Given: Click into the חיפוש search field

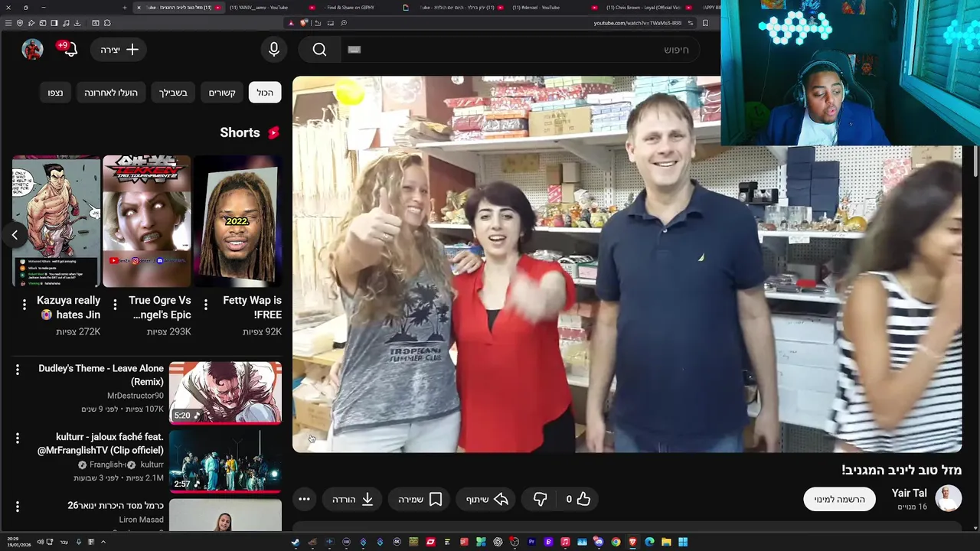Looking at the screenshot, I should [521, 50].
